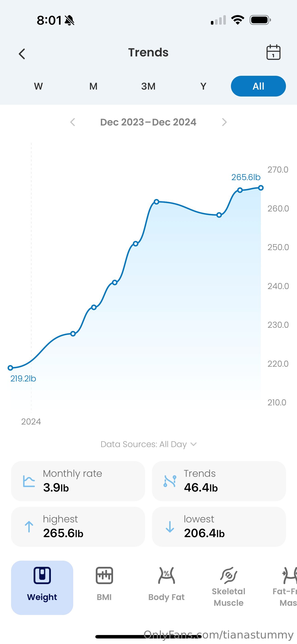Screen dimensions: 297x644
Task: Tap the highest weight up-arrow icon
Action: coord(29,527)
